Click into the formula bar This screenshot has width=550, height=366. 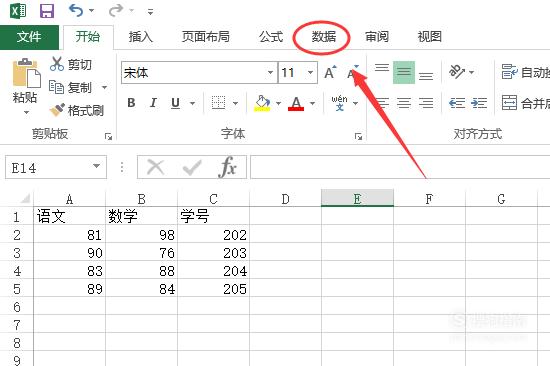(x=400, y=167)
